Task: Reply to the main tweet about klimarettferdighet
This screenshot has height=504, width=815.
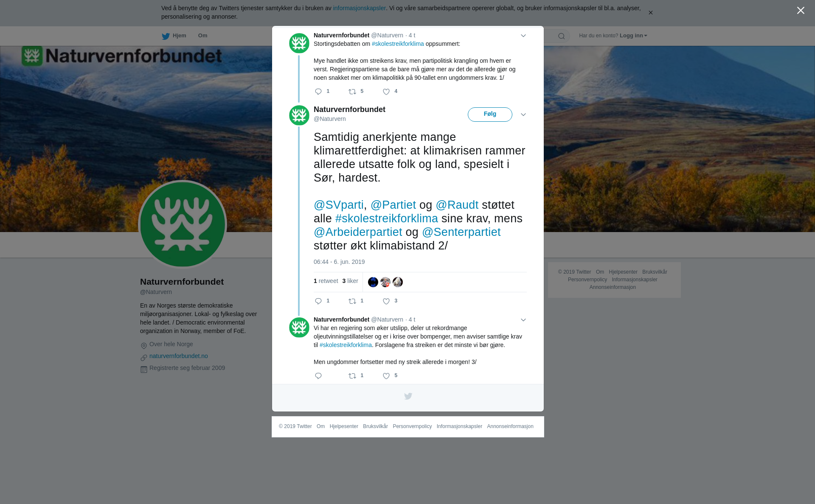Action: tap(318, 301)
